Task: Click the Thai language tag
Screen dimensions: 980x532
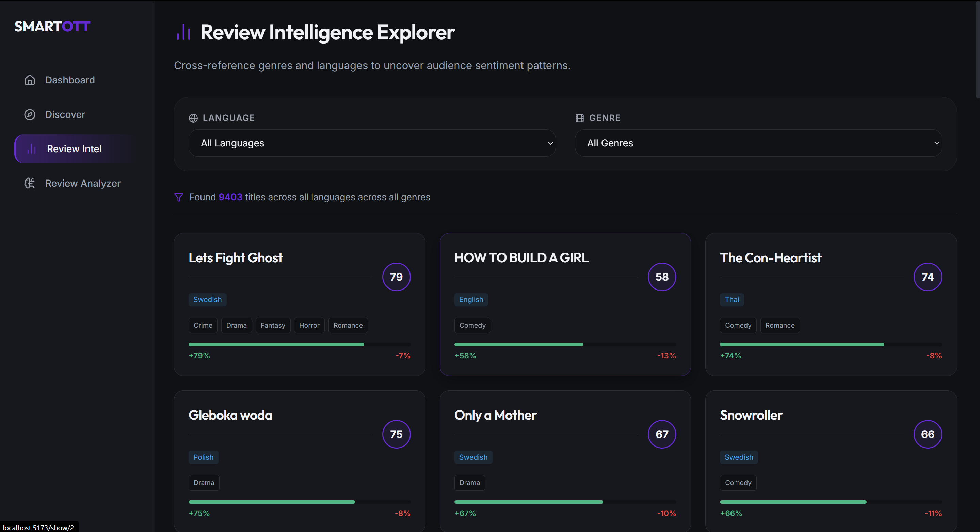Action: (x=732, y=299)
